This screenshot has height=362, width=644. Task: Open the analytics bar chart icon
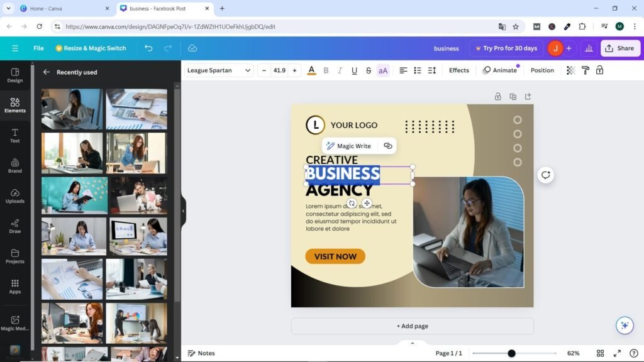(589, 48)
